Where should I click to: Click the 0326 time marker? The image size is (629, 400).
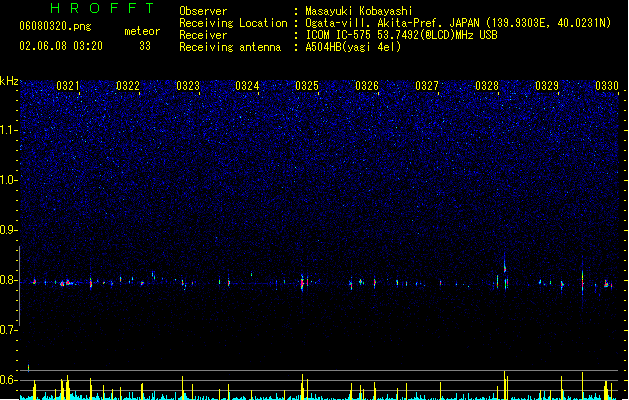367,85
